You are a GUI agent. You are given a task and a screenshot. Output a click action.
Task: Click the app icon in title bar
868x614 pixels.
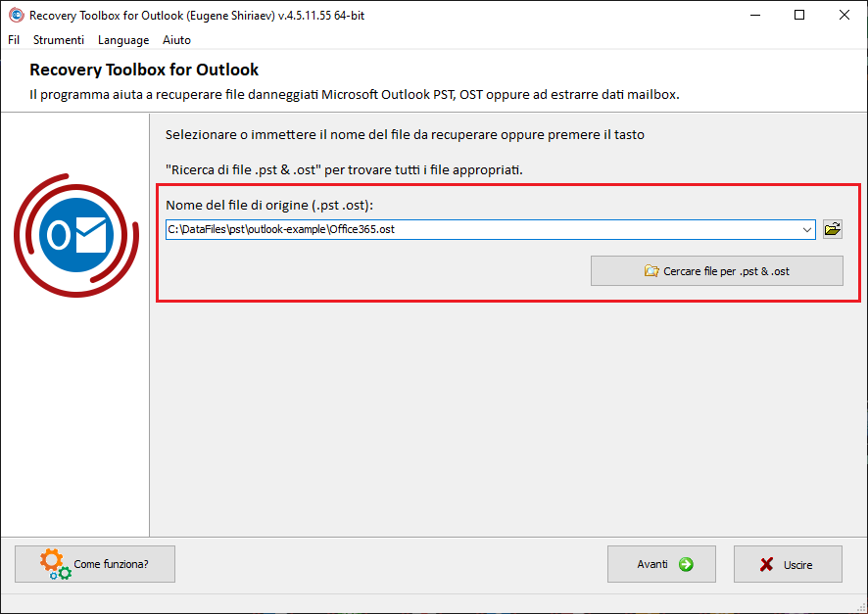click(17, 15)
